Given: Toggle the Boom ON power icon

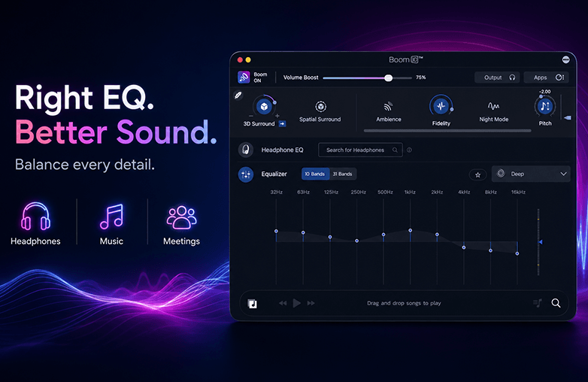Looking at the screenshot, I should click(244, 77).
